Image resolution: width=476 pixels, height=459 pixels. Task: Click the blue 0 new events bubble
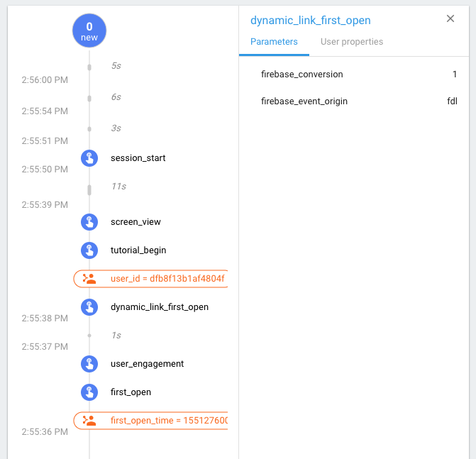(89, 31)
